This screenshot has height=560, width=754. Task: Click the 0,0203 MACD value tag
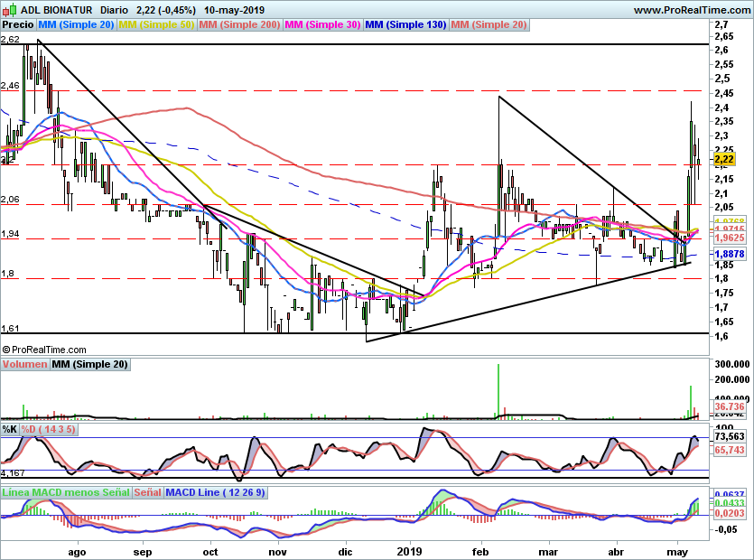730,513
